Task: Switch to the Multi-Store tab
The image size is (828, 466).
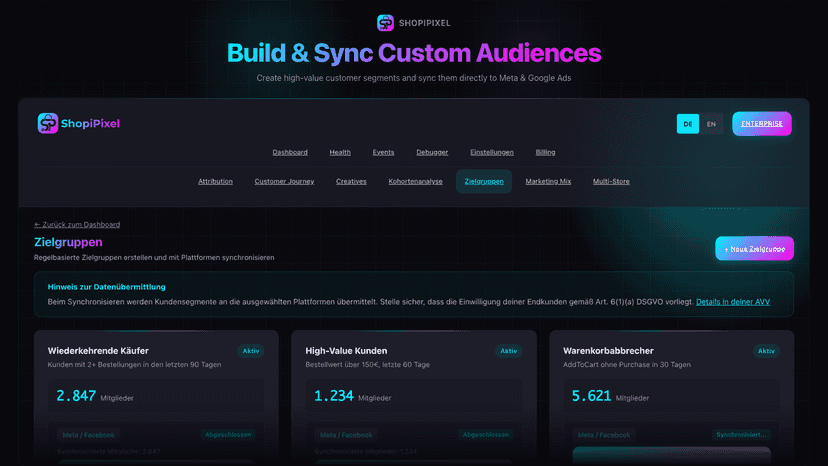Action: click(x=611, y=181)
